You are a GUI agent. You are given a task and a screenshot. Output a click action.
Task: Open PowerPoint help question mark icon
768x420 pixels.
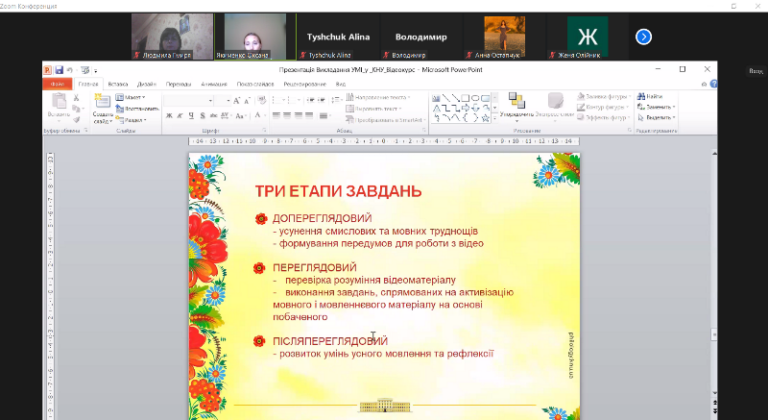(710, 85)
